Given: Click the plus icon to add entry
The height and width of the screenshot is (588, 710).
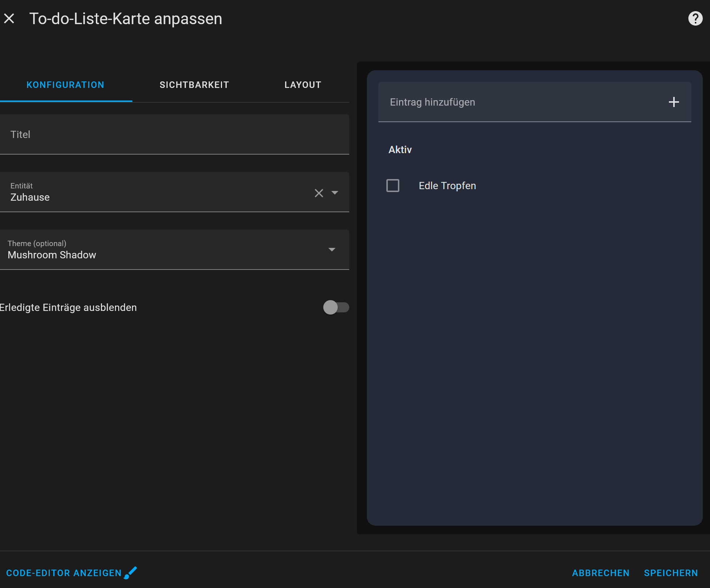Looking at the screenshot, I should 674,102.
